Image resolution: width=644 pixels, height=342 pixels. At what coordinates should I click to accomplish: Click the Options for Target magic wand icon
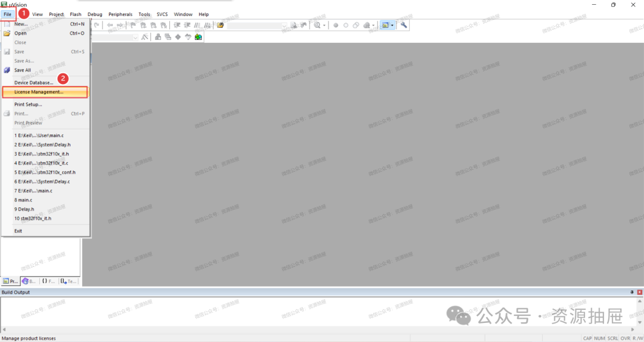pyautogui.click(x=144, y=37)
